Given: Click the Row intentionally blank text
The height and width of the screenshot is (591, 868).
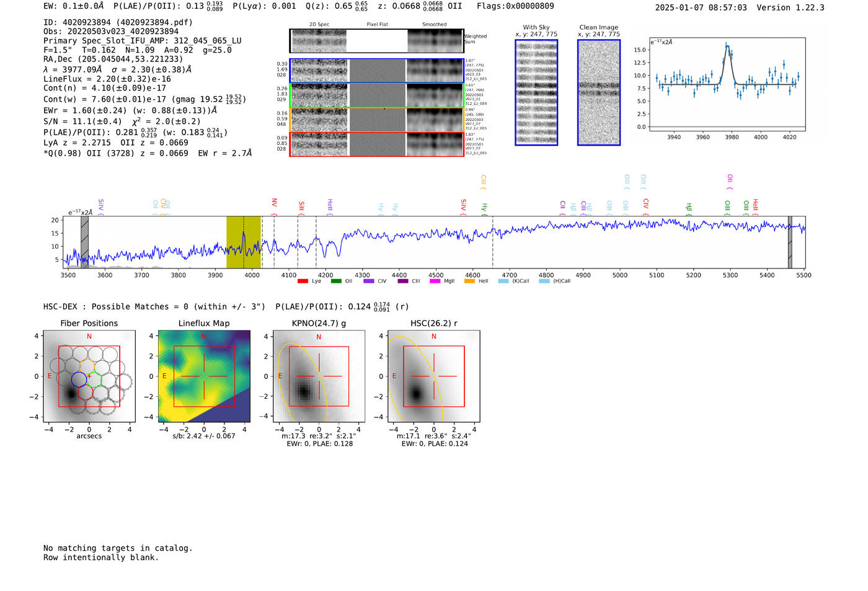Looking at the screenshot, I should 101,558.
